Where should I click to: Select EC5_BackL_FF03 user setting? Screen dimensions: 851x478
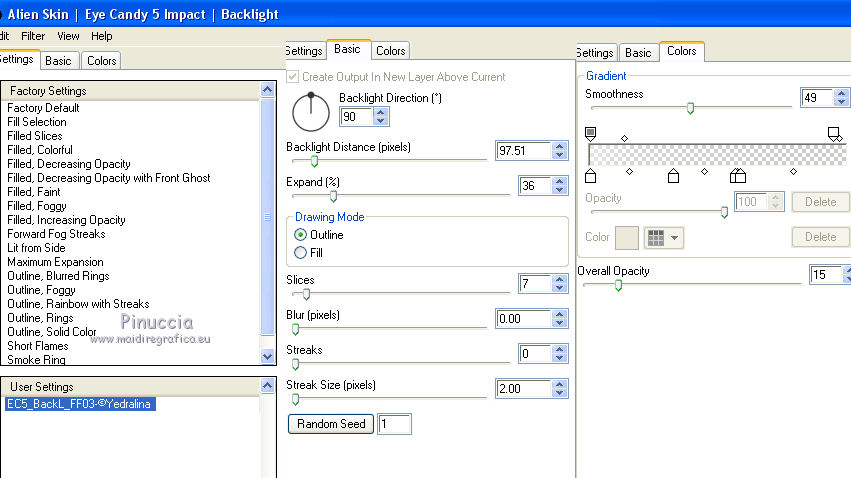tap(79, 404)
